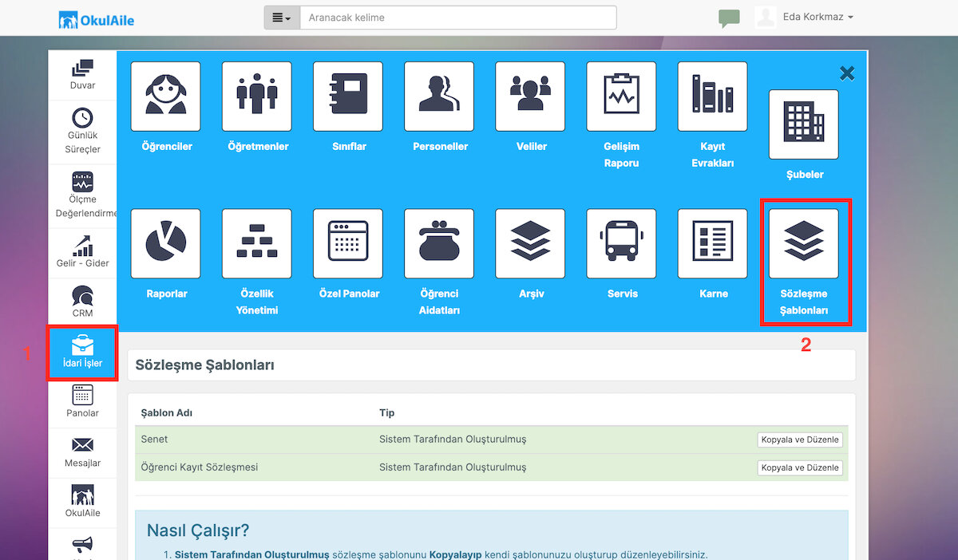The image size is (958, 560).
Task: Select Duvar in the sidebar
Action: coord(82,74)
